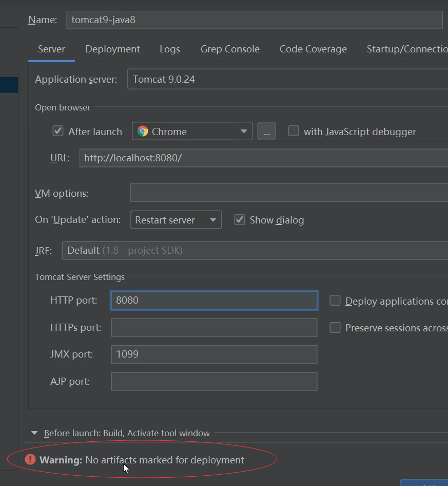Click the Chrome browser icon in dropdown
The width and height of the screenshot is (448, 486).
tap(143, 132)
